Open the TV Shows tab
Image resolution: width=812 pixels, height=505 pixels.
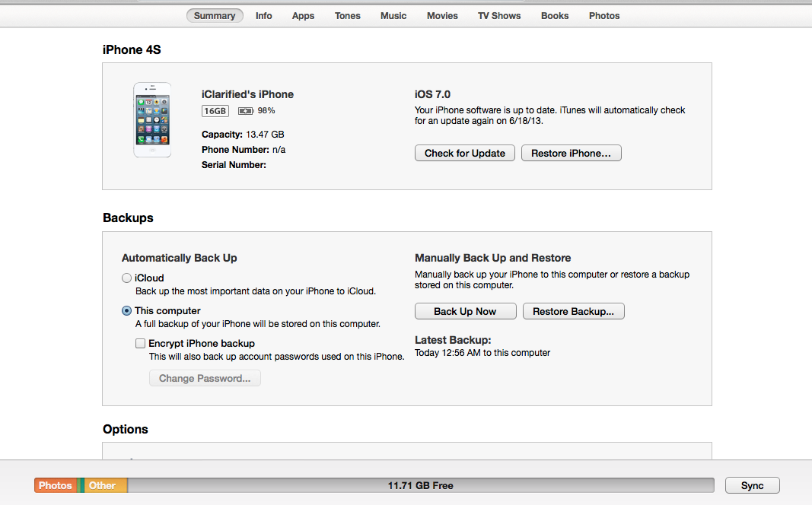pos(499,16)
